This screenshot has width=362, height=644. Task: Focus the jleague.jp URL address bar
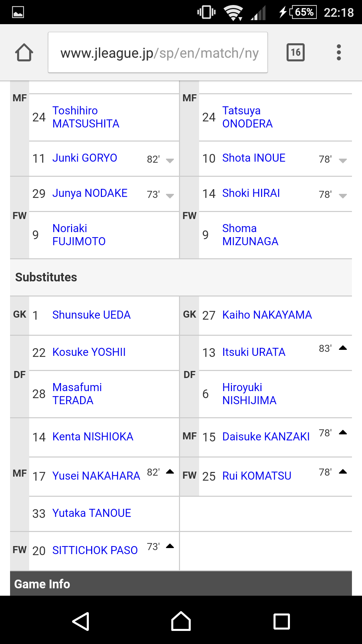tap(158, 52)
